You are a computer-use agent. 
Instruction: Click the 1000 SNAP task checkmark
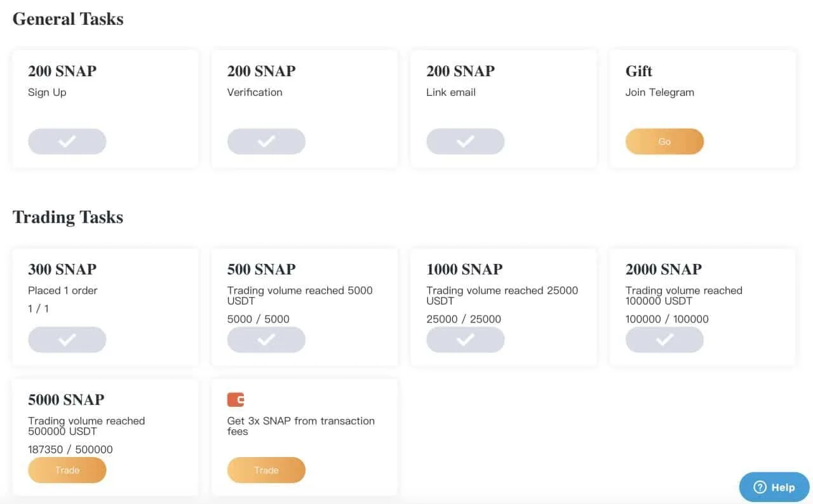click(x=465, y=340)
